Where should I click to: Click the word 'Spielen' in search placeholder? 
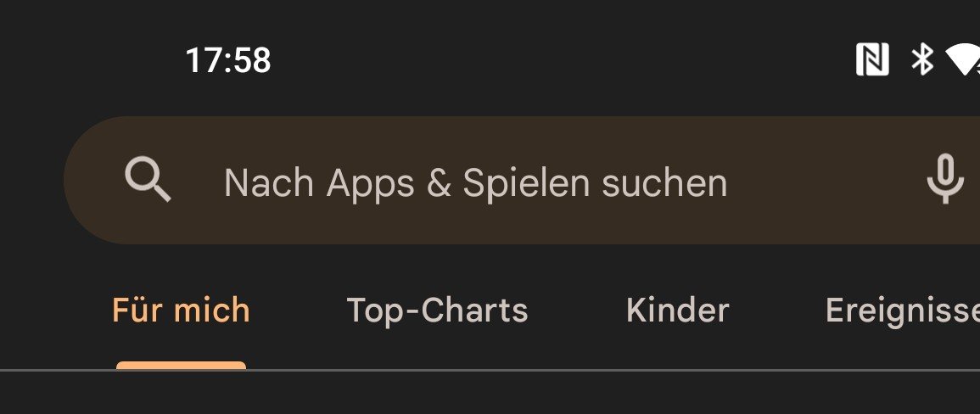(x=526, y=184)
